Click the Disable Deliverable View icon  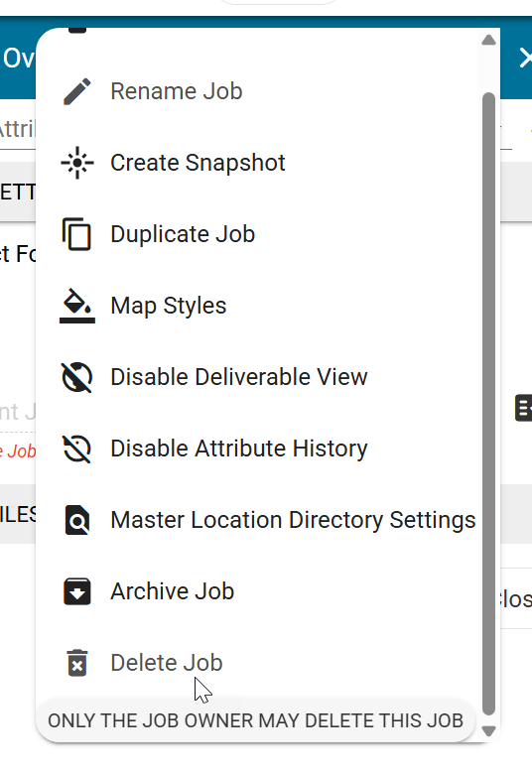76,378
